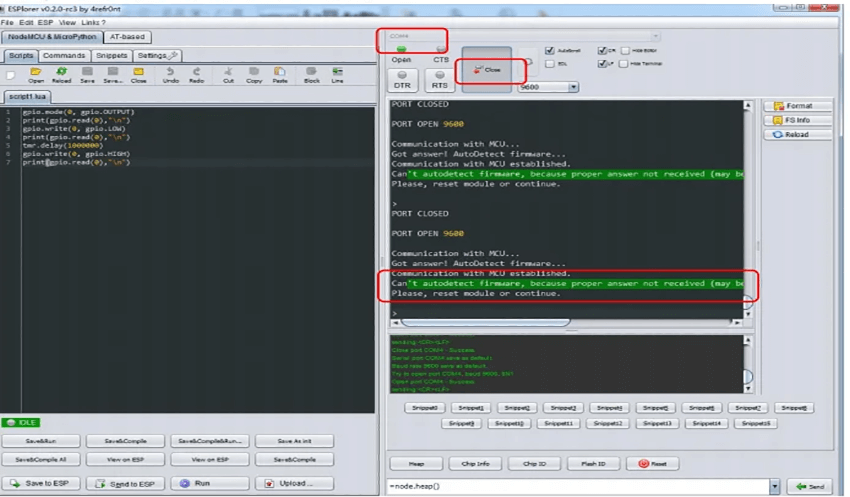Viewport: 850px width, 497px height.
Task: Open the 9600 baud rate dropdown
Action: point(574,87)
